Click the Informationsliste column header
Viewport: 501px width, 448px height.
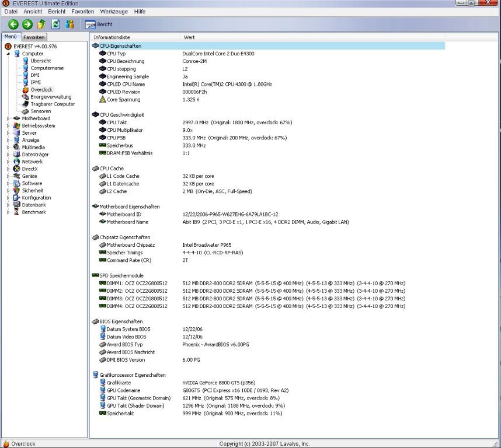[135, 37]
